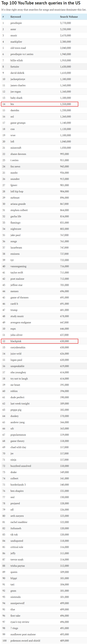87x644 pixels.
Task: Click the 489,000 search volume value
Action: (x=65, y=641)
